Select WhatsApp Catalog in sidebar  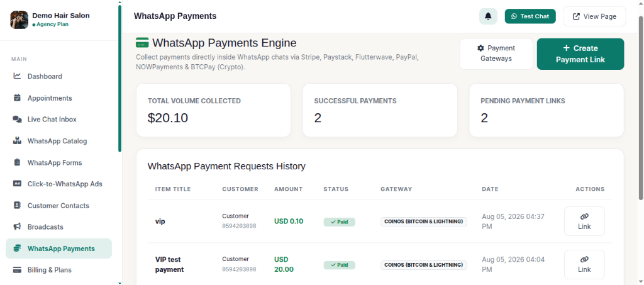tap(58, 141)
